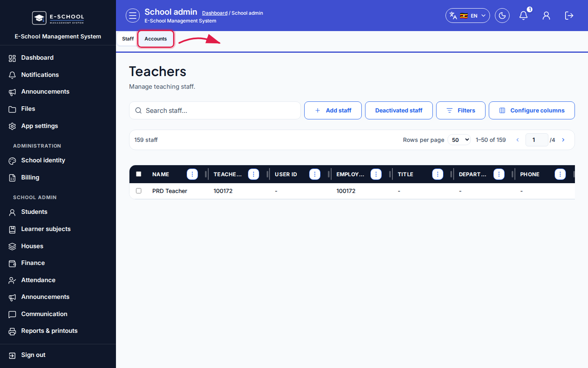The width and height of the screenshot is (588, 368).
Task: Open Rows per page dropdown
Action: 459,140
